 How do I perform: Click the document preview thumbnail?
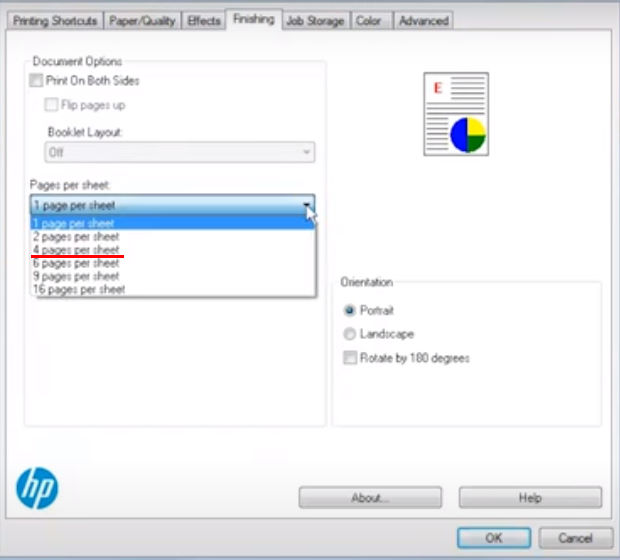(455, 114)
